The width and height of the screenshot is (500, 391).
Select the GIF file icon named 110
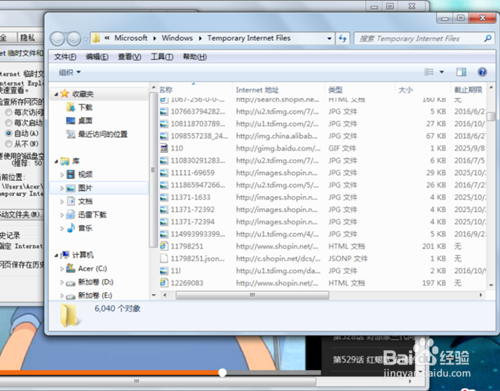coord(164,148)
